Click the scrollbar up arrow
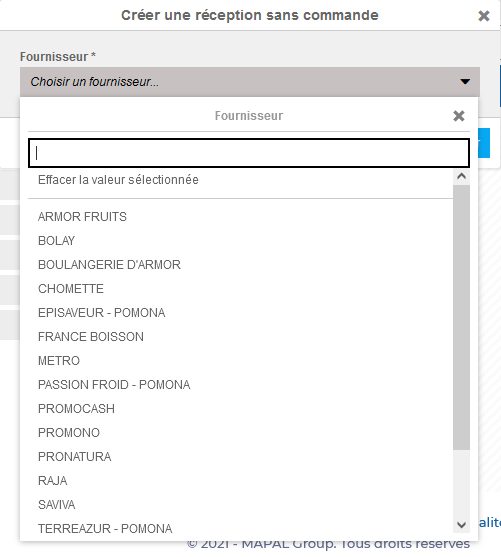Viewport: 501px width, 557px height. (461, 177)
